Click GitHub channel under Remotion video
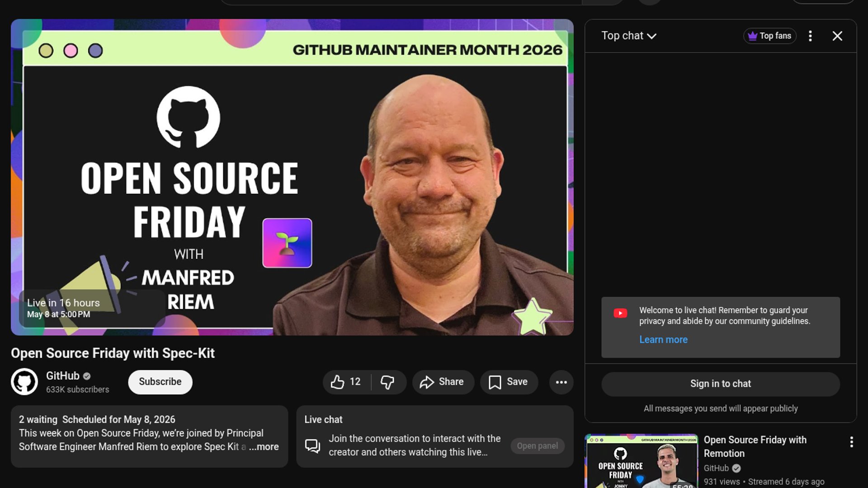Image resolution: width=868 pixels, height=488 pixels. click(716, 469)
